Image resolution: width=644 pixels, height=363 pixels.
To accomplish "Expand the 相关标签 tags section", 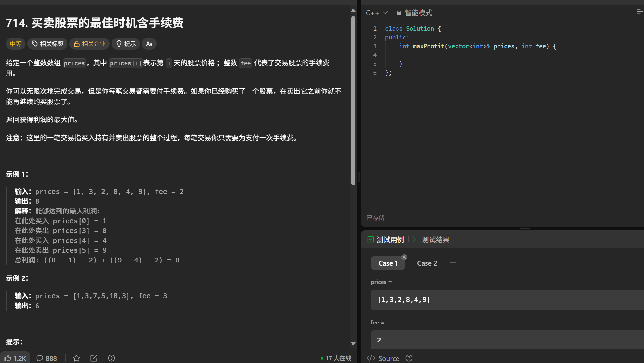I will click(48, 44).
